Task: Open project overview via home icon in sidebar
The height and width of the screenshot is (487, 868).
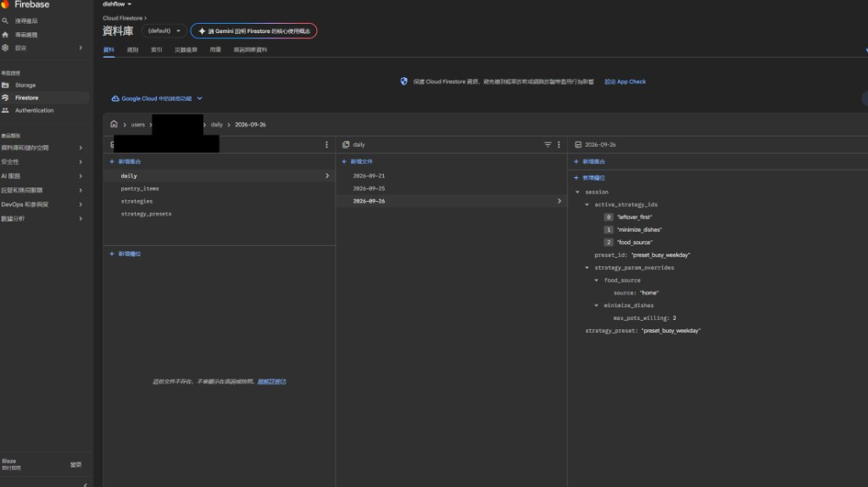Action: [x=5, y=34]
